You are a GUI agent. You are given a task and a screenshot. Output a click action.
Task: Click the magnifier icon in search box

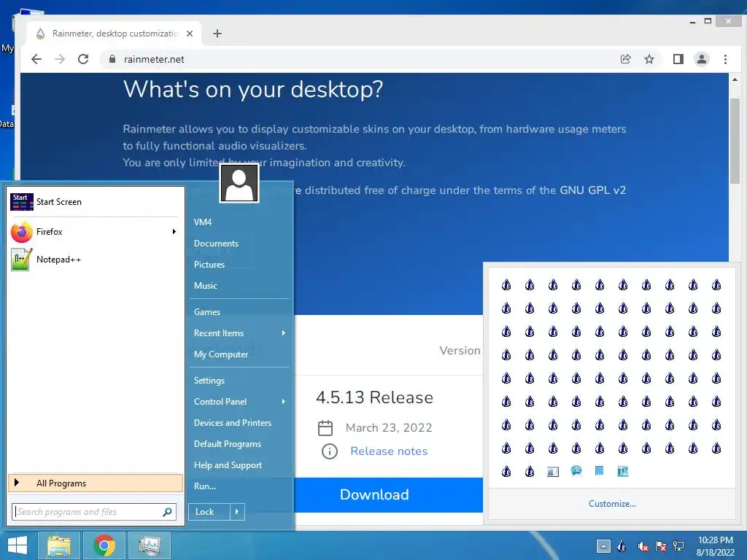167,512
